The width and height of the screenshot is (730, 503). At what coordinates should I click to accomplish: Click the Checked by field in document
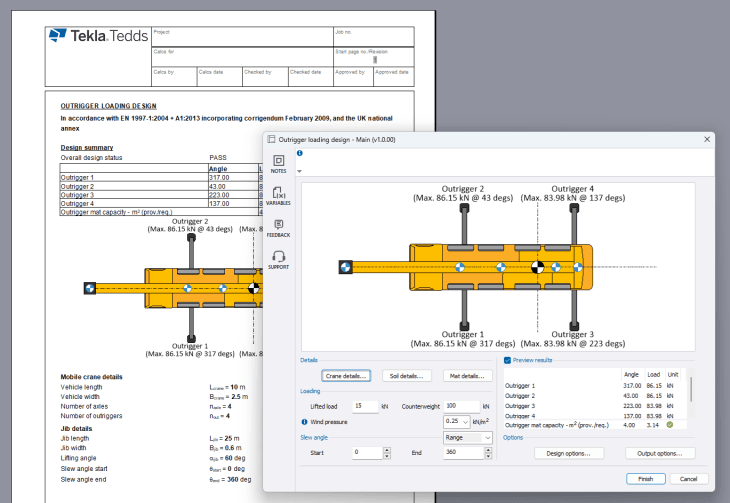[x=265, y=77]
